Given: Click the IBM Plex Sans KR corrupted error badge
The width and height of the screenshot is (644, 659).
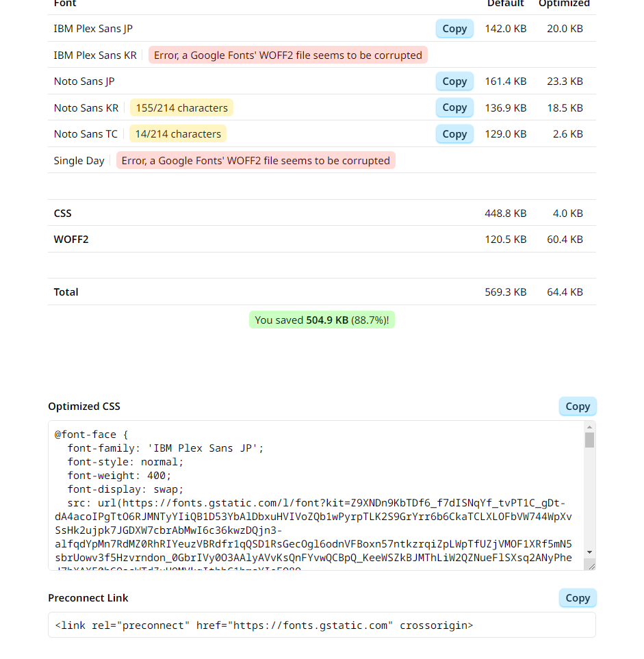Looking at the screenshot, I should [x=288, y=55].
